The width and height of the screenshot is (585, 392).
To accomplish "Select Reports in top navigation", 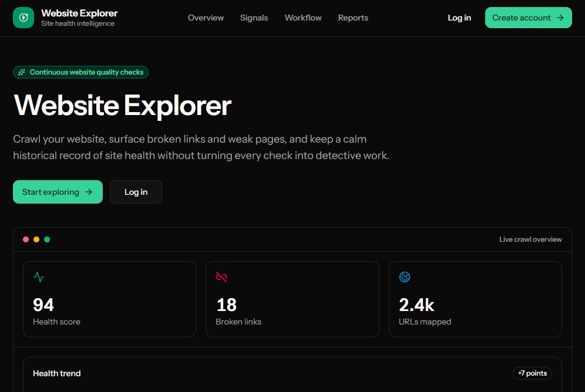I will click(x=353, y=18).
